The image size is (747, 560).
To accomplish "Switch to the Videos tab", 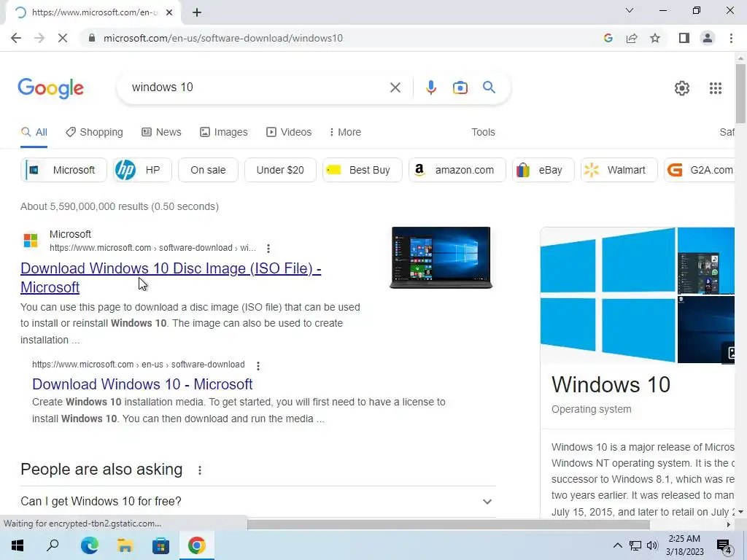I will coord(289,132).
